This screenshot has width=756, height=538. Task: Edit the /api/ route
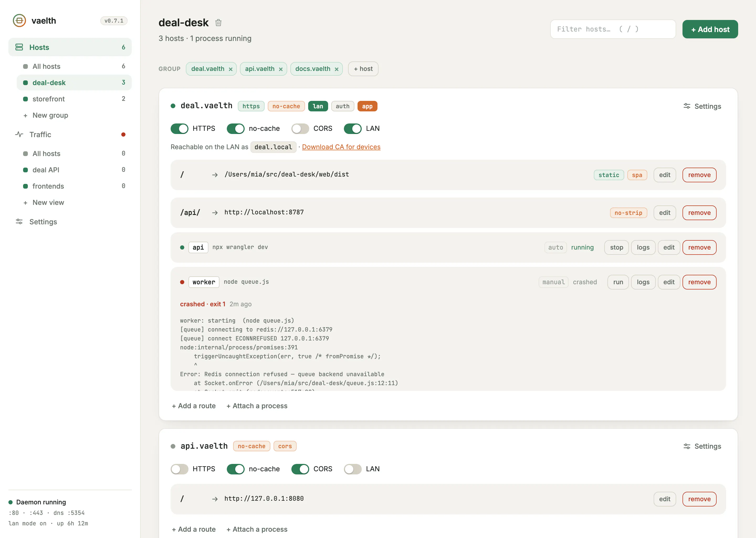pos(665,213)
